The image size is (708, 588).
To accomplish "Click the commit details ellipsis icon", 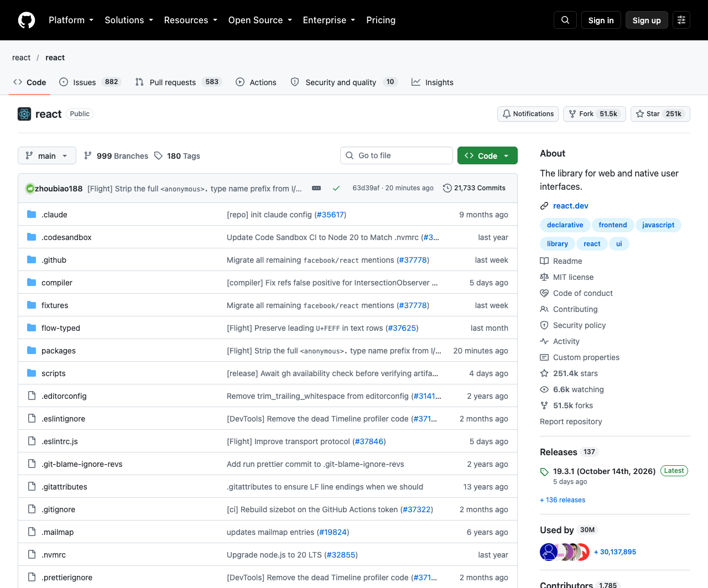I will 316,188.
